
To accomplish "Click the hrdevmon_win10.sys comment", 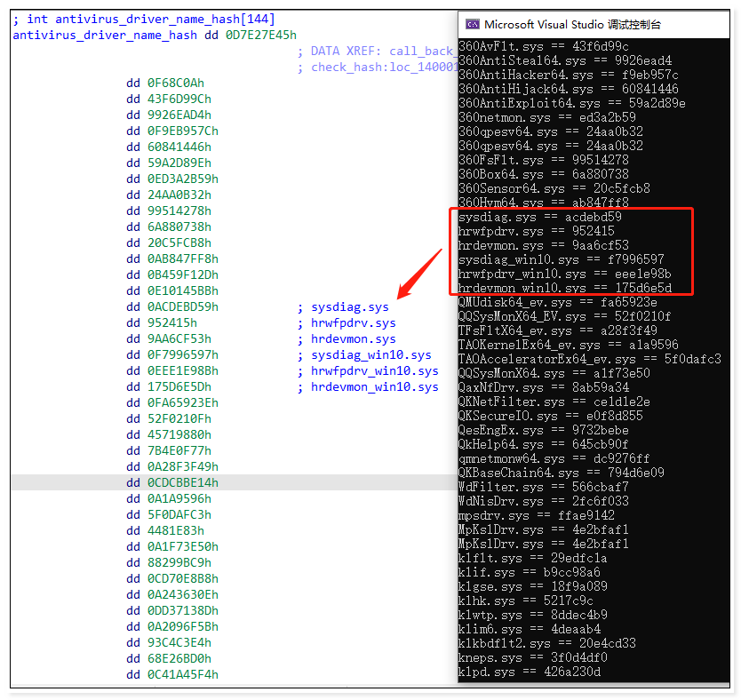I will (x=374, y=387).
